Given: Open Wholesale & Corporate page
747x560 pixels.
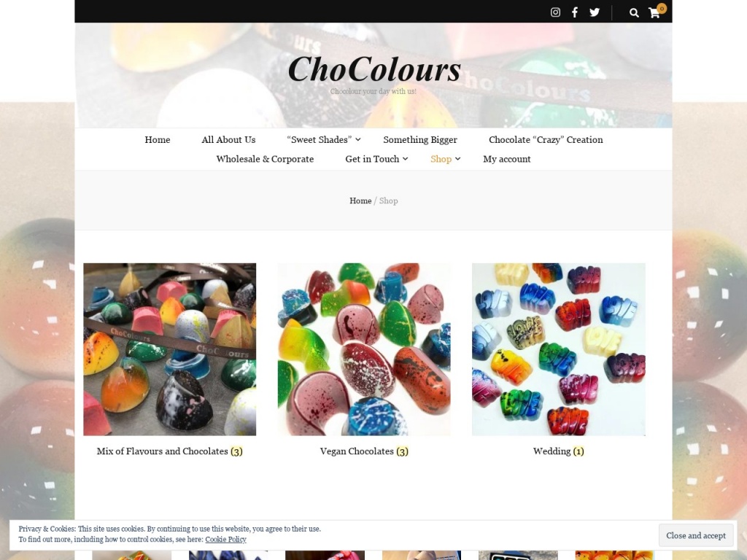Looking at the screenshot, I should pyautogui.click(x=265, y=159).
